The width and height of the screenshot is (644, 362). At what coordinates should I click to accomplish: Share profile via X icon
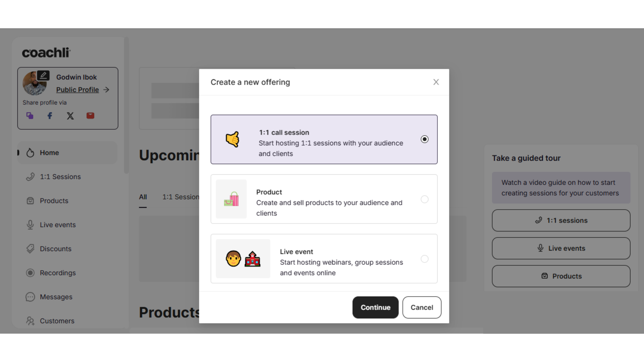70,116
